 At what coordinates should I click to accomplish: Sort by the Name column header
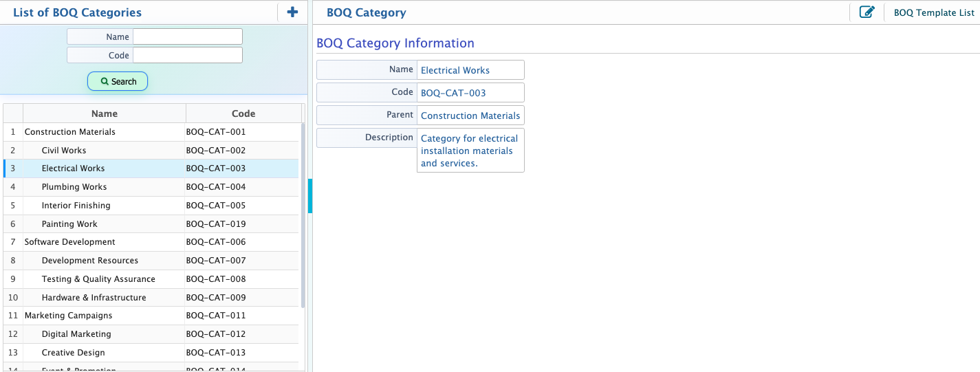pyautogui.click(x=105, y=113)
